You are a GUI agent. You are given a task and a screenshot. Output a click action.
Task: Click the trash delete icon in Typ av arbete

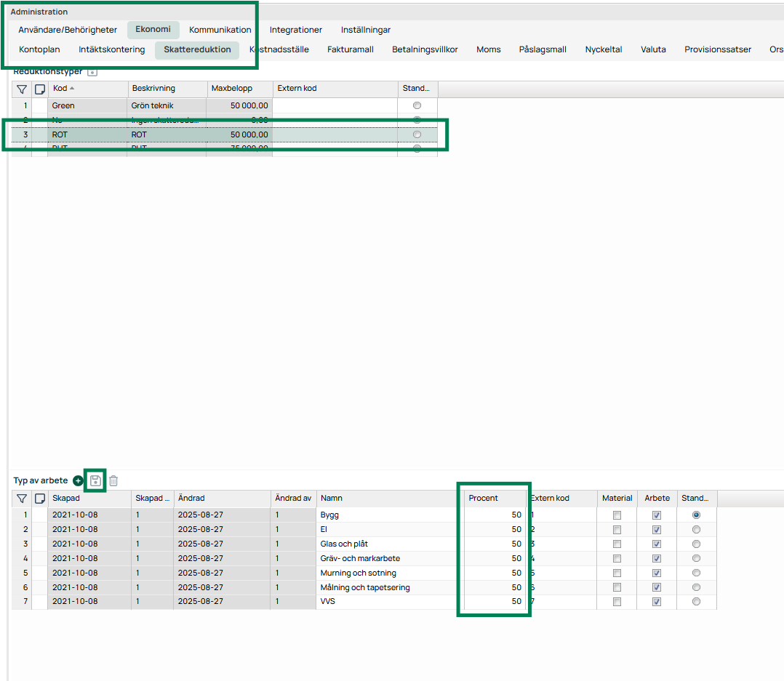click(x=113, y=480)
